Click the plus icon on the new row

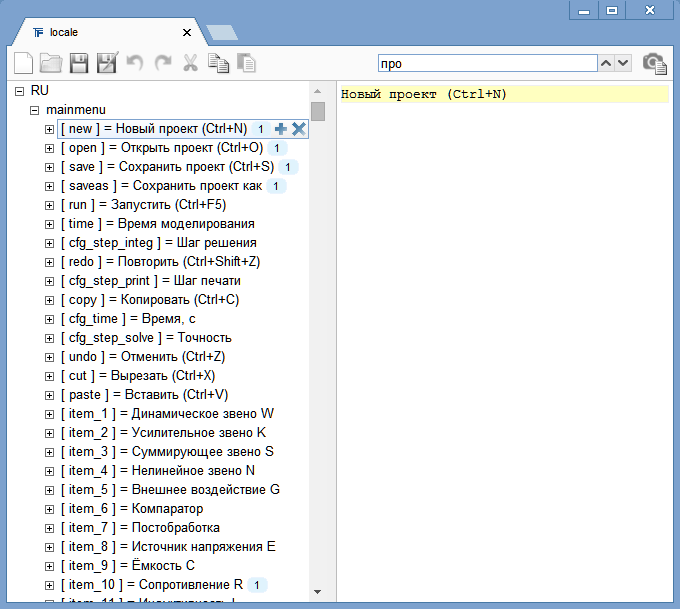(281, 129)
